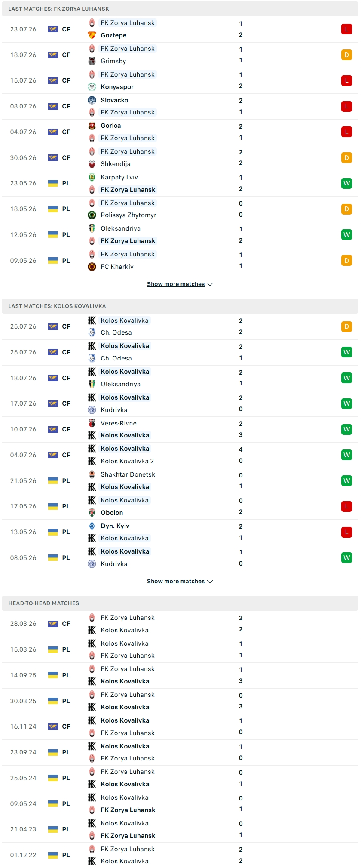Click the Shakhtar Donetsk club logo
The image size is (361, 868).
[92, 474]
